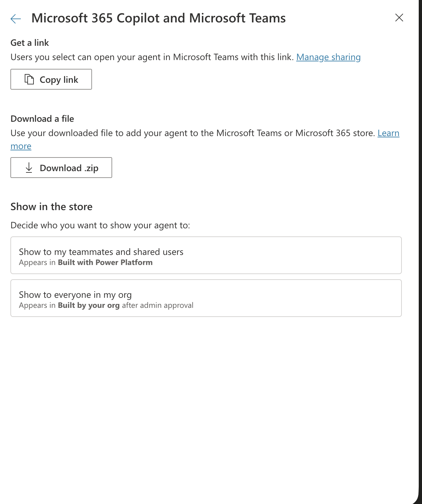Navigate back using the blue left arrow
The height and width of the screenshot is (504, 422).
(15, 19)
